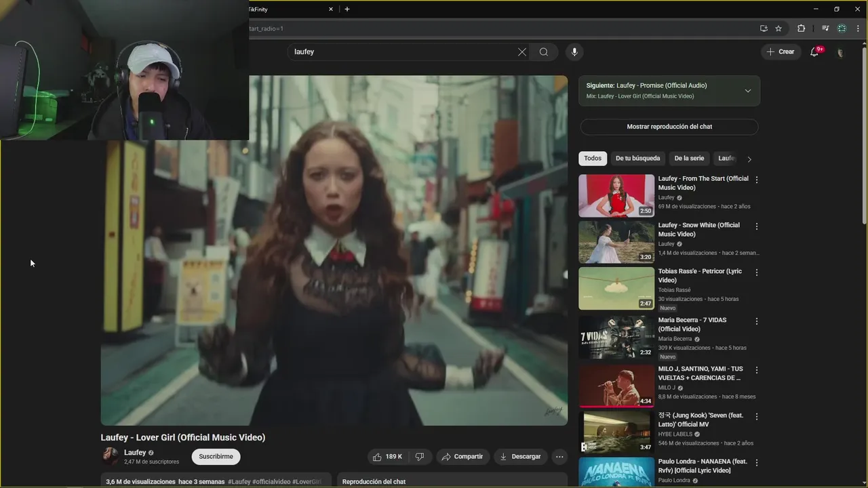Expand the Siguiente mix playlist panel
868x488 pixels.
point(748,91)
